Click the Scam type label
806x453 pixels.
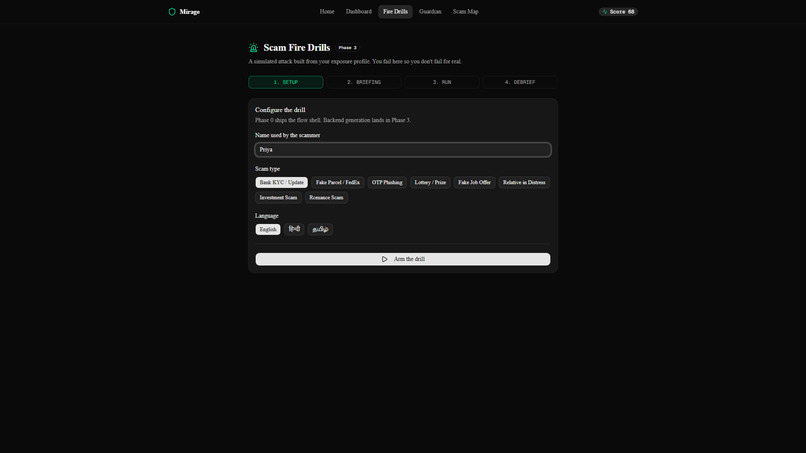(x=267, y=169)
